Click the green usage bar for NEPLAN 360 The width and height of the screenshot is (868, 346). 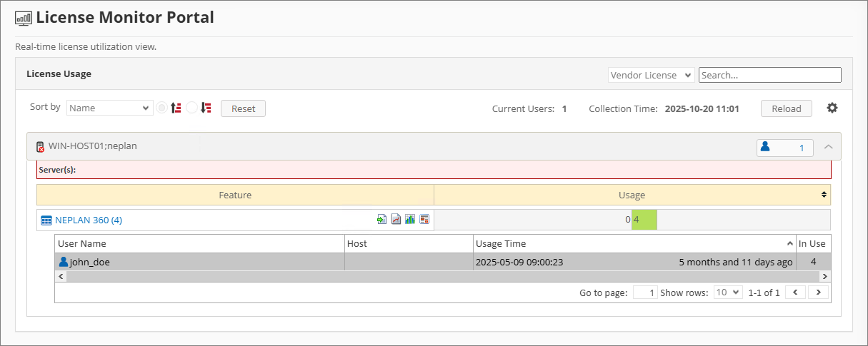(x=644, y=220)
